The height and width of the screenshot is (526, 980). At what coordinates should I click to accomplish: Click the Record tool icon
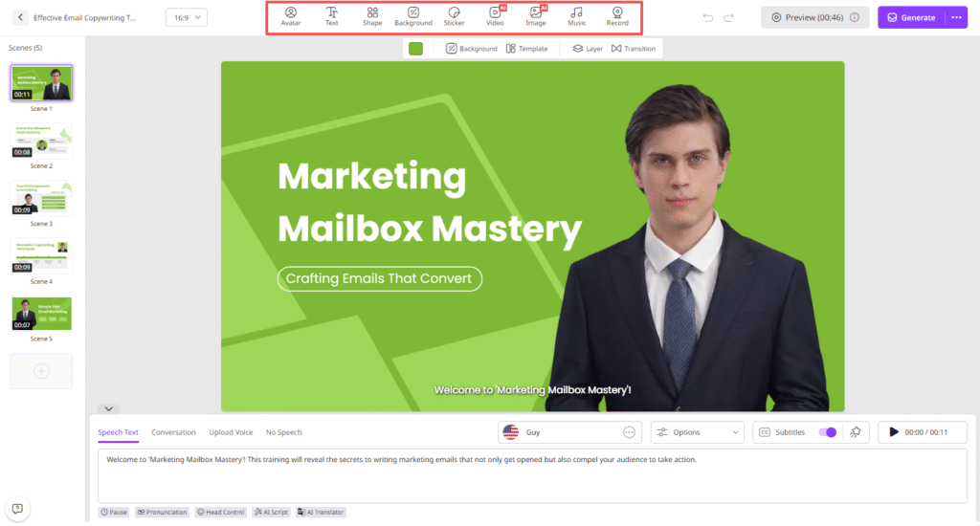click(x=617, y=16)
